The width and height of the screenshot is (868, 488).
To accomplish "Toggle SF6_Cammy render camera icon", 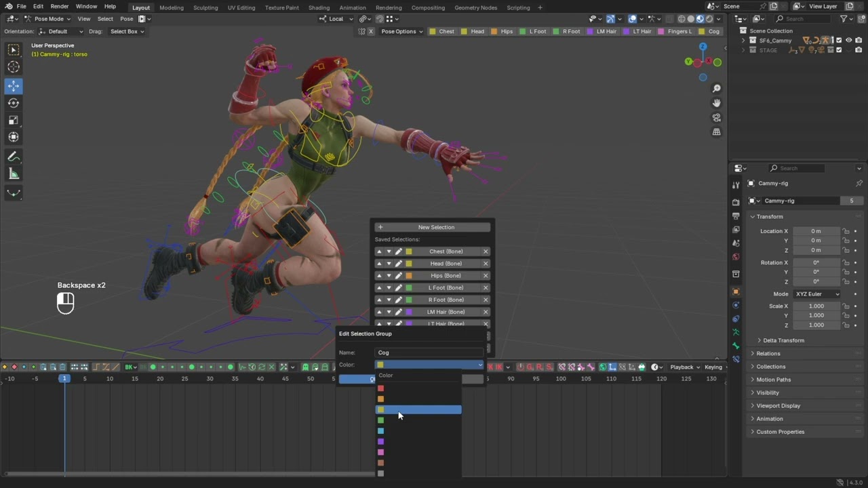I will point(859,41).
